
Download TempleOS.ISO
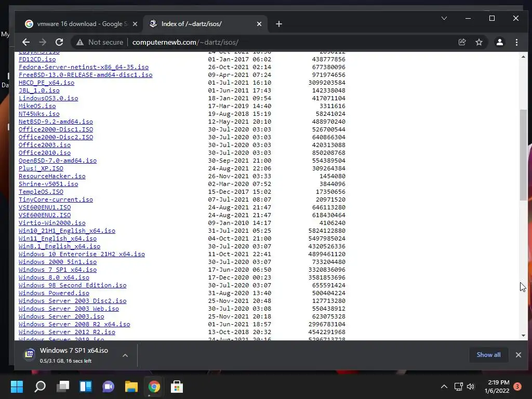[41, 192]
